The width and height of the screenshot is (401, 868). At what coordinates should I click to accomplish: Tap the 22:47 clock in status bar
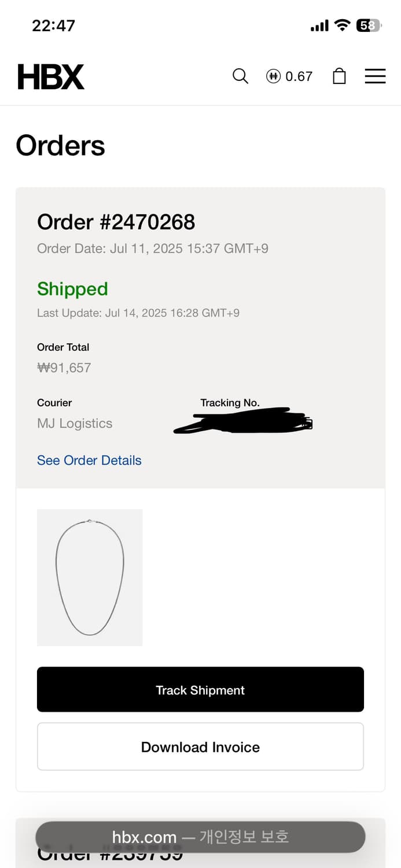pos(53,25)
